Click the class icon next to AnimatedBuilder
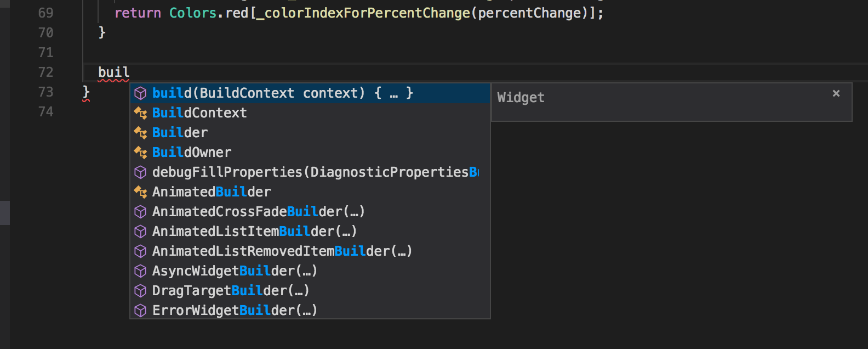This screenshot has height=349, width=868. click(140, 192)
